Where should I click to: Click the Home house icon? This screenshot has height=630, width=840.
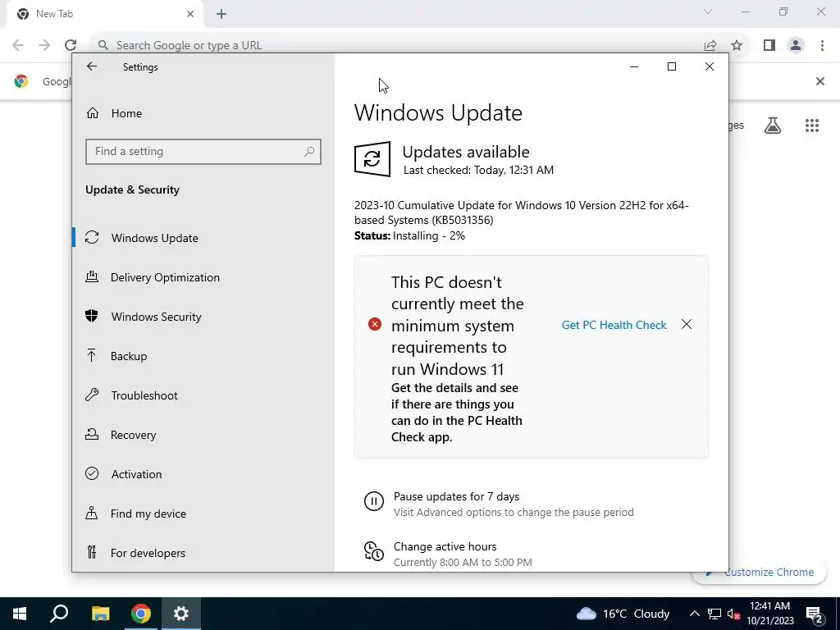tap(93, 113)
